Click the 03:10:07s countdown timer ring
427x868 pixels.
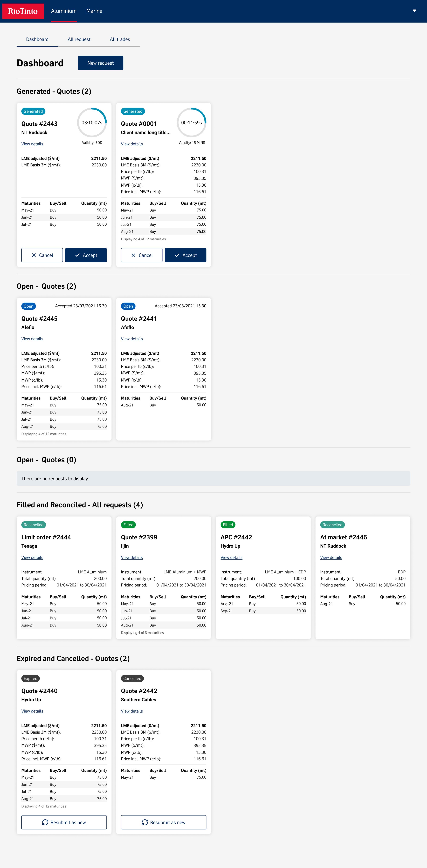pyautogui.click(x=92, y=123)
